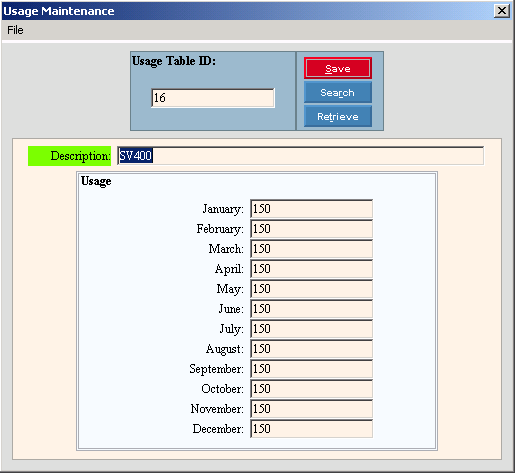Edit the September usage value
This screenshot has width=515, height=473.
311,369
